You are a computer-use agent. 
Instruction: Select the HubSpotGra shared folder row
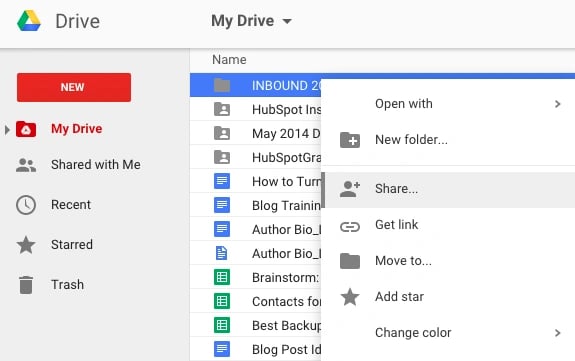coord(256,157)
